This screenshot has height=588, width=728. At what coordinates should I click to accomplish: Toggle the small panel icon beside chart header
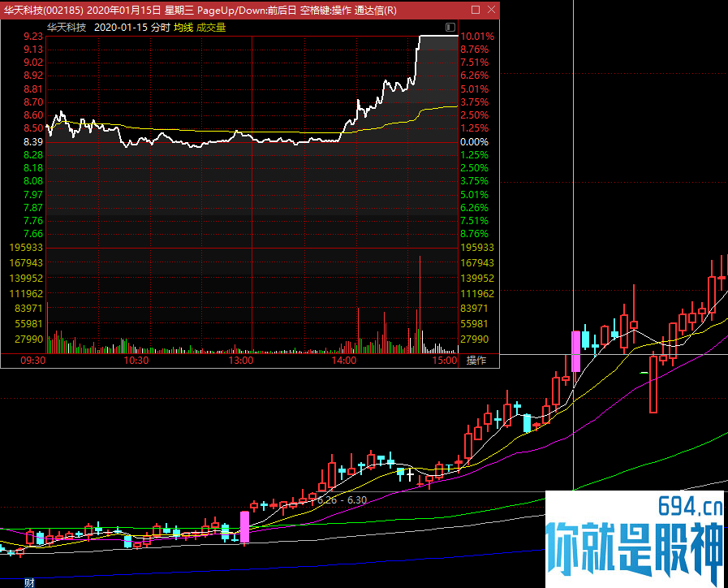(x=450, y=28)
